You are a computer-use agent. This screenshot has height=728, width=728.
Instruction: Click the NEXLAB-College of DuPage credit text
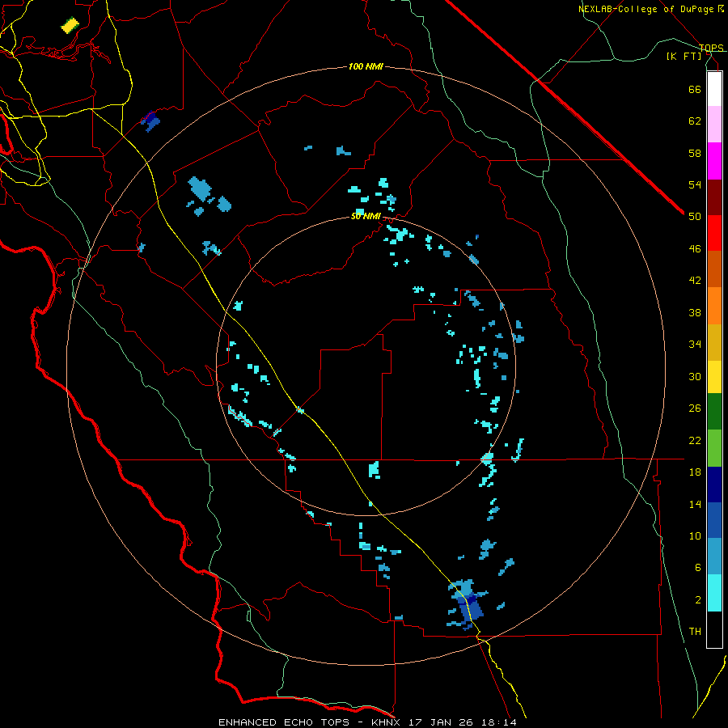pyautogui.click(x=646, y=9)
